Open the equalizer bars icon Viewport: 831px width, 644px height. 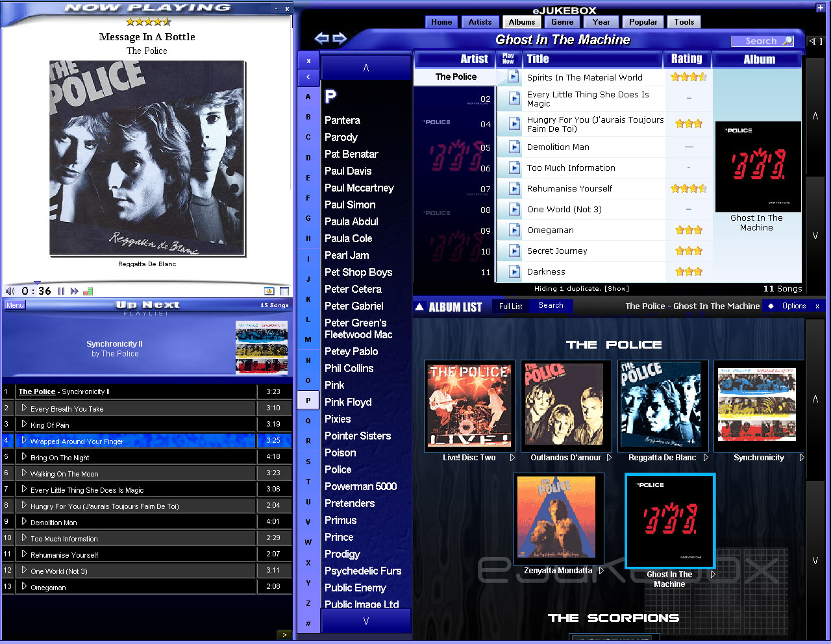pyautogui.click(x=88, y=291)
